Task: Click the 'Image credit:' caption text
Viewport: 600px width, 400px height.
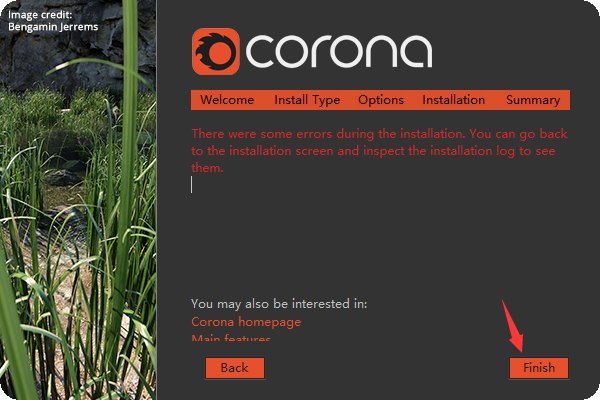Action: (40, 15)
